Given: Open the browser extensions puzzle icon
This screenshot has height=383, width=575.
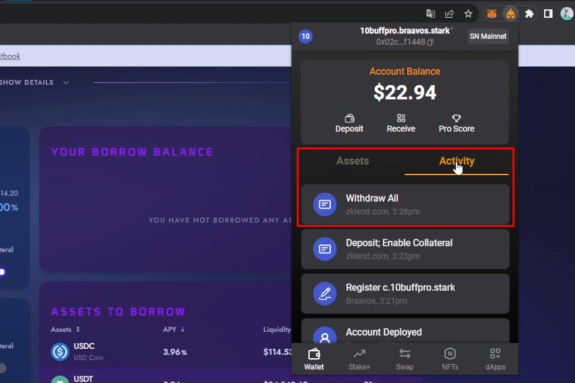Looking at the screenshot, I should (x=529, y=14).
